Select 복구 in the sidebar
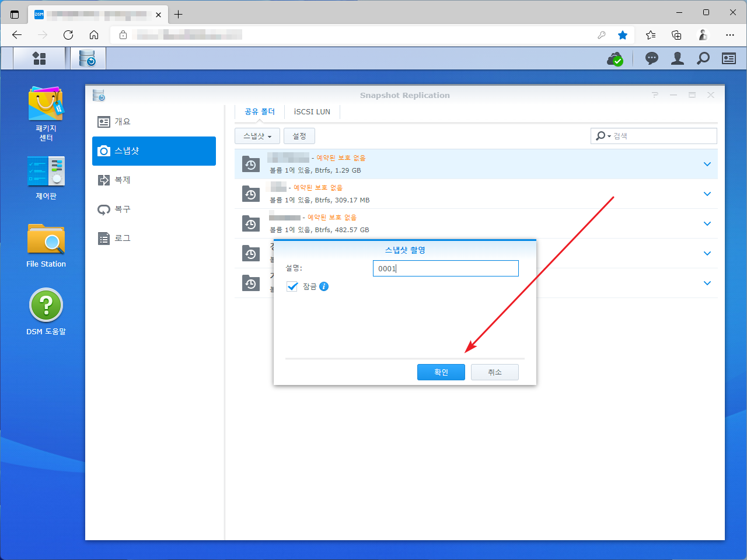 [x=154, y=209]
